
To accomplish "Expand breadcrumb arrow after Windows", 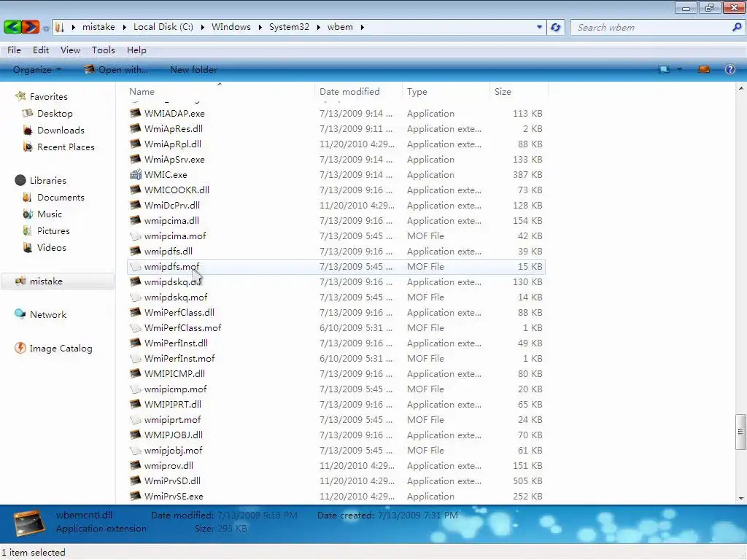I will pyautogui.click(x=260, y=27).
